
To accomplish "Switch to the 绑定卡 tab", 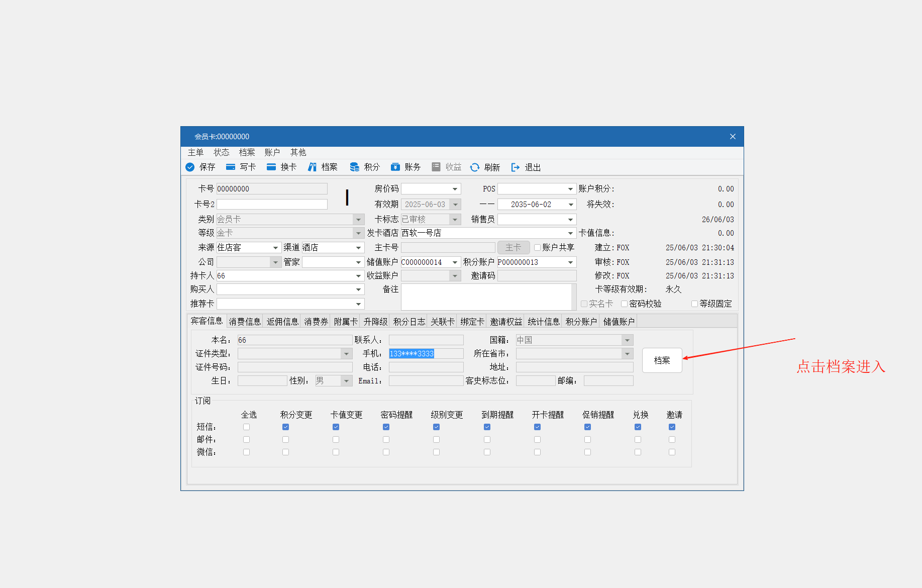I will (472, 322).
